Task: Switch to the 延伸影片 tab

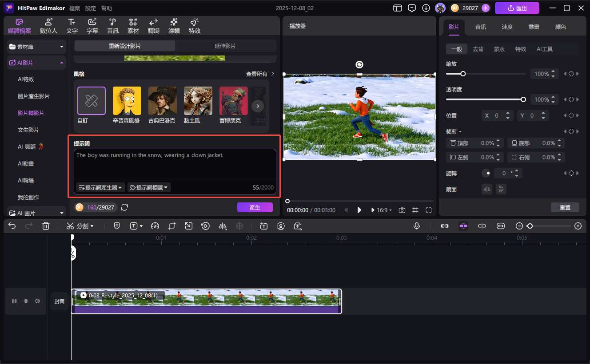Action: (225, 46)
